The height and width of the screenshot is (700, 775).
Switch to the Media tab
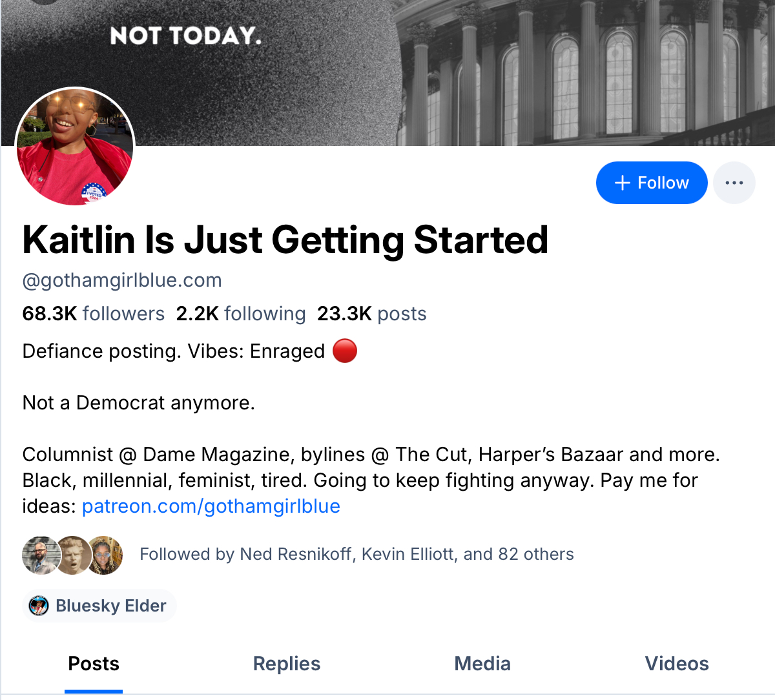click(x=482, y=664)
